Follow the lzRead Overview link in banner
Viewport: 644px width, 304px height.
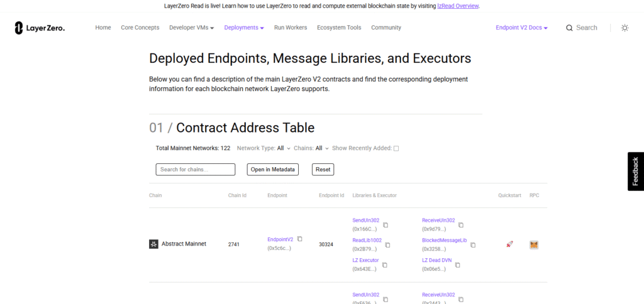(458, 6)
